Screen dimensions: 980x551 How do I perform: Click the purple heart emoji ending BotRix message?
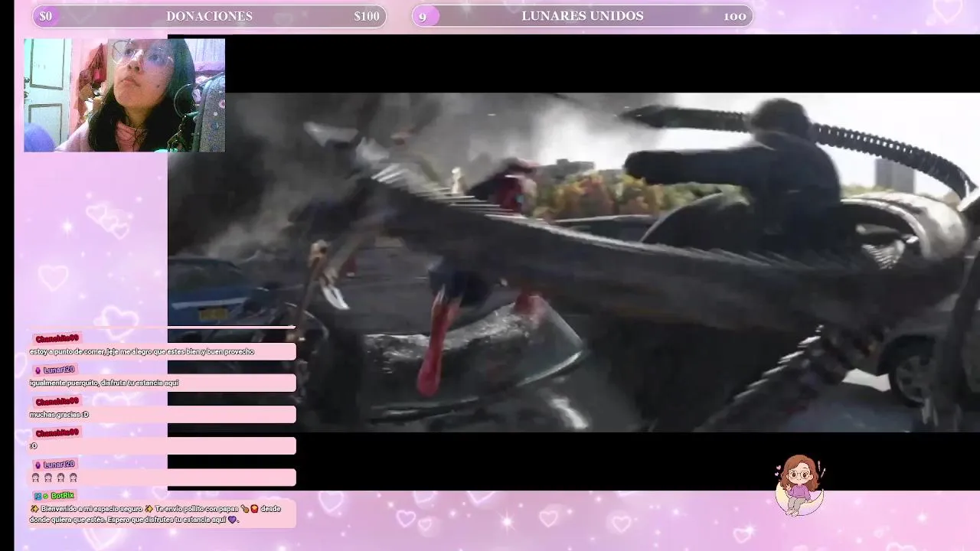click(231, 520)
